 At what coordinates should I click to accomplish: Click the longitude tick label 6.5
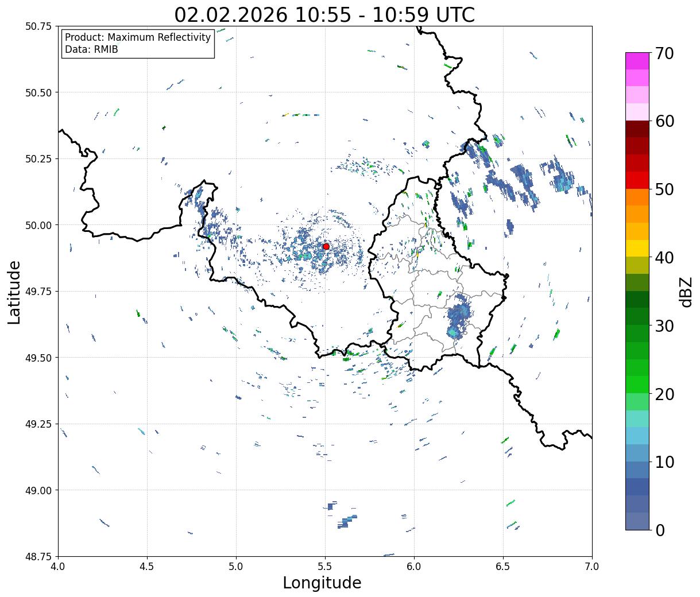(x=503, y=567)
